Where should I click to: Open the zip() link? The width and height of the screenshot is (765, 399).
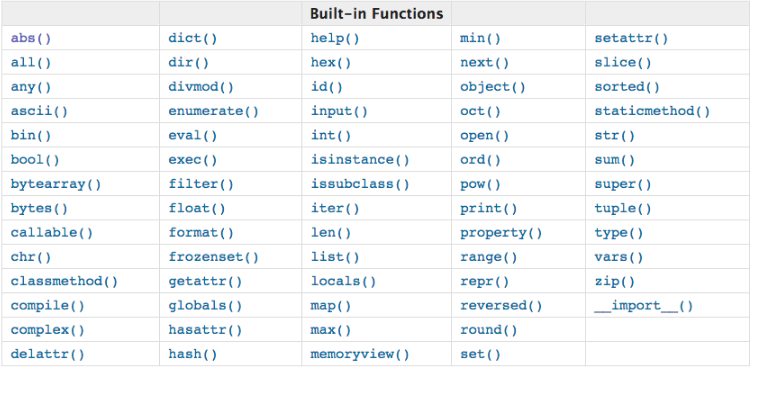614,281
